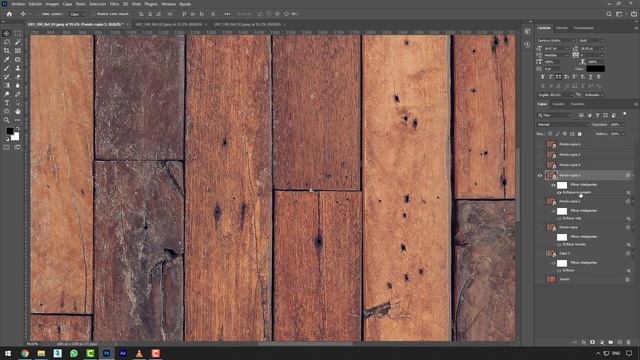The height and width of the screenshot is (360, 640).
Task: Click the create new layer icon
Action: pos(620,342)
